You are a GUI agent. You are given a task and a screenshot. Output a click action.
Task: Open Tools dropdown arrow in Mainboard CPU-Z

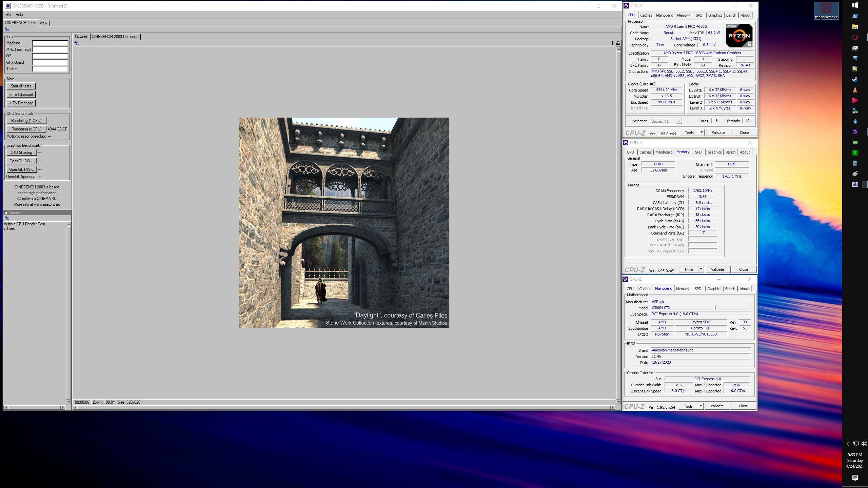pyautogui.click(x=701, y=406)
